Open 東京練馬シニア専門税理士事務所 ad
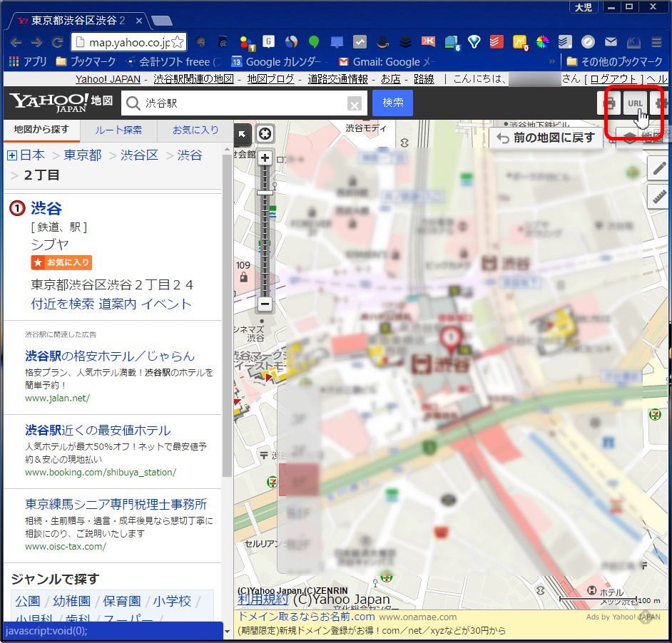Viewport: 672px width, 643px height. tap(116, 504)
